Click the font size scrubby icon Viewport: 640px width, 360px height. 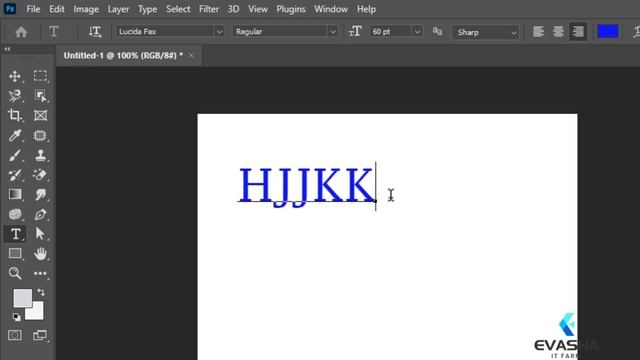(355, 31)
